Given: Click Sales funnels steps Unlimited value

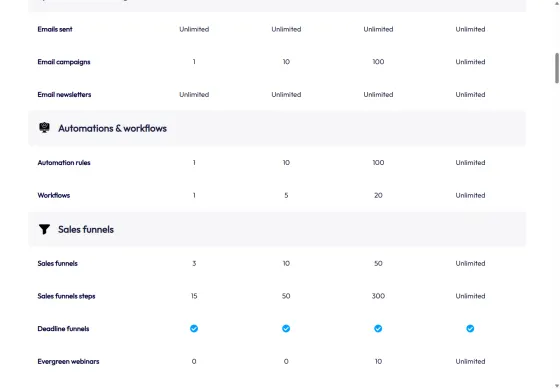Looking at the screenshot, I should click(x=470, y=296).
